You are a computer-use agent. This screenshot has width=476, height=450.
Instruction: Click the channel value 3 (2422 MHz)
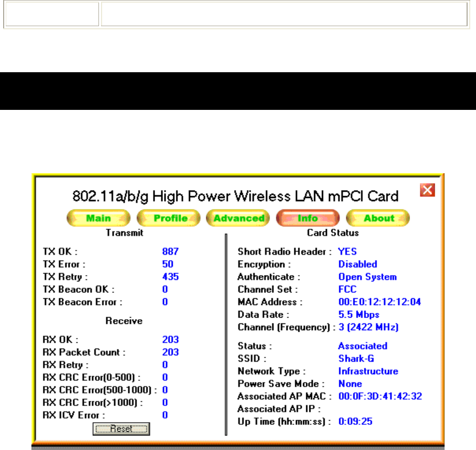pos(368,327)
